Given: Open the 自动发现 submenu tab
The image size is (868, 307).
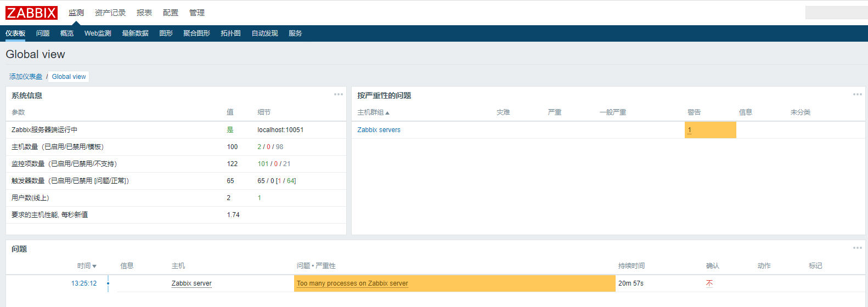Looking at the screenshot, I should pos(264,33).
